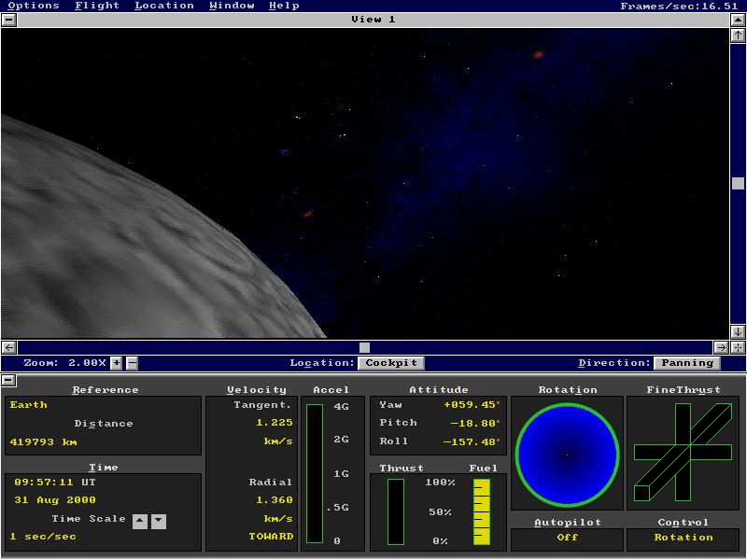Open the Flight menu
The height and width of the screenshot is (560, 747).
click(x=97, y=6)
